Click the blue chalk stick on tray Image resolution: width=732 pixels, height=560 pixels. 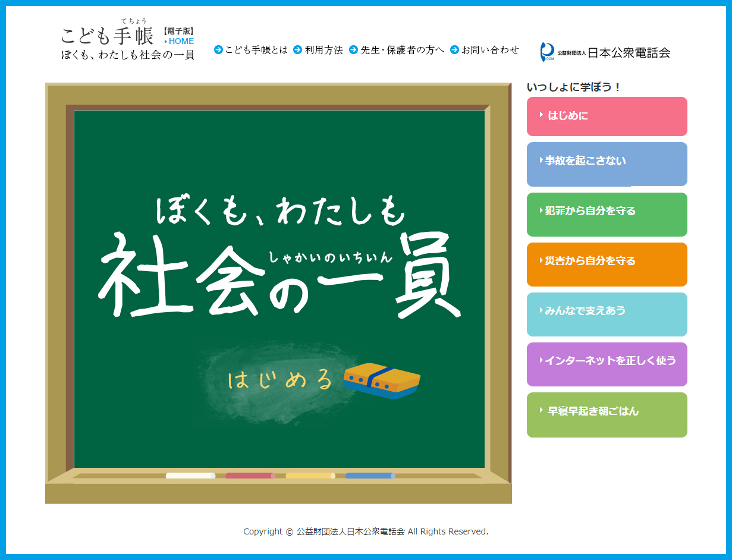tap(370, 476)
